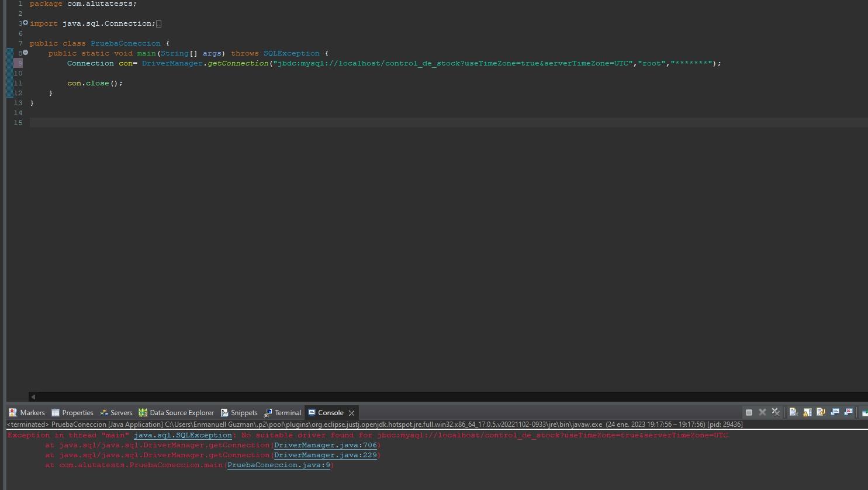Toggle show console when standard out changes
The width and height of the screenshot is (868, 490).
(835, 412)
